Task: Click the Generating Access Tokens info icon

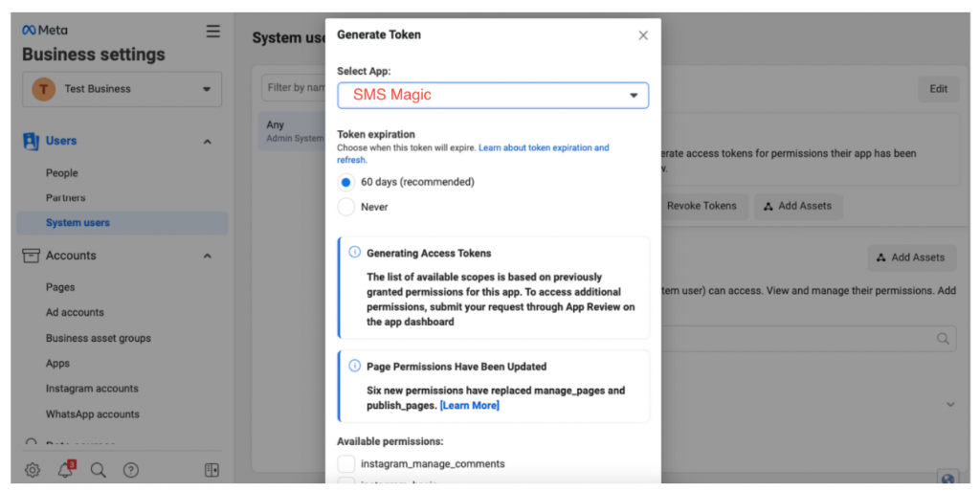Action: point(354,253)
